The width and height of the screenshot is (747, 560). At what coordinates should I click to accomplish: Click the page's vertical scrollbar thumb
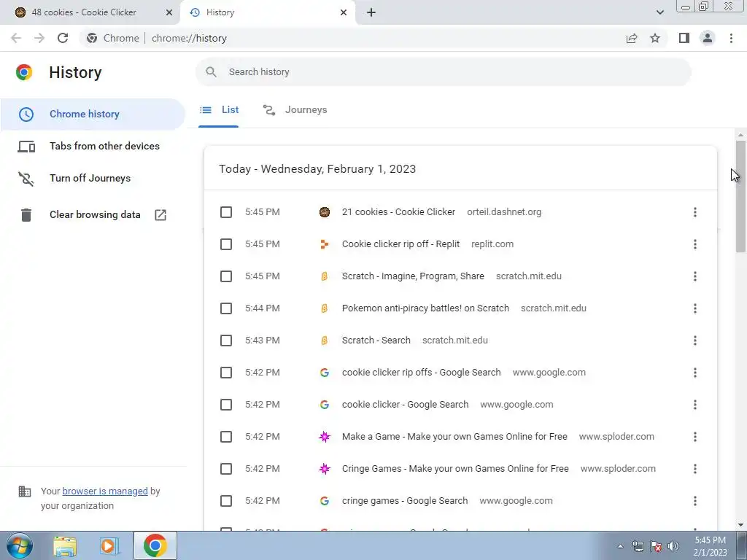[741, 196]
